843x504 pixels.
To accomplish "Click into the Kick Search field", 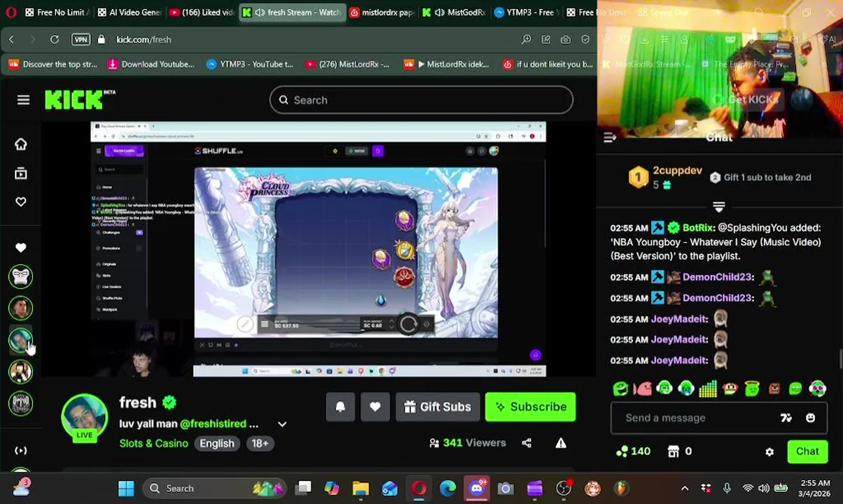I will (421, 100).
